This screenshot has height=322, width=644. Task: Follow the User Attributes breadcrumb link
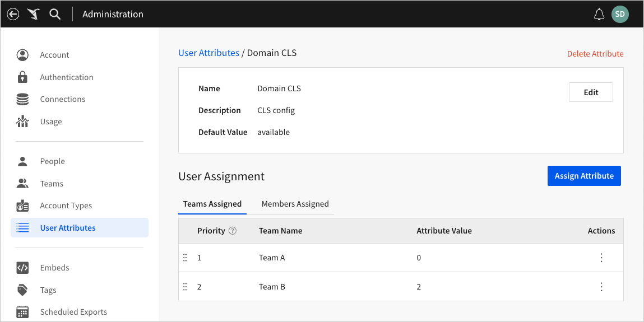tap(209, 53)
